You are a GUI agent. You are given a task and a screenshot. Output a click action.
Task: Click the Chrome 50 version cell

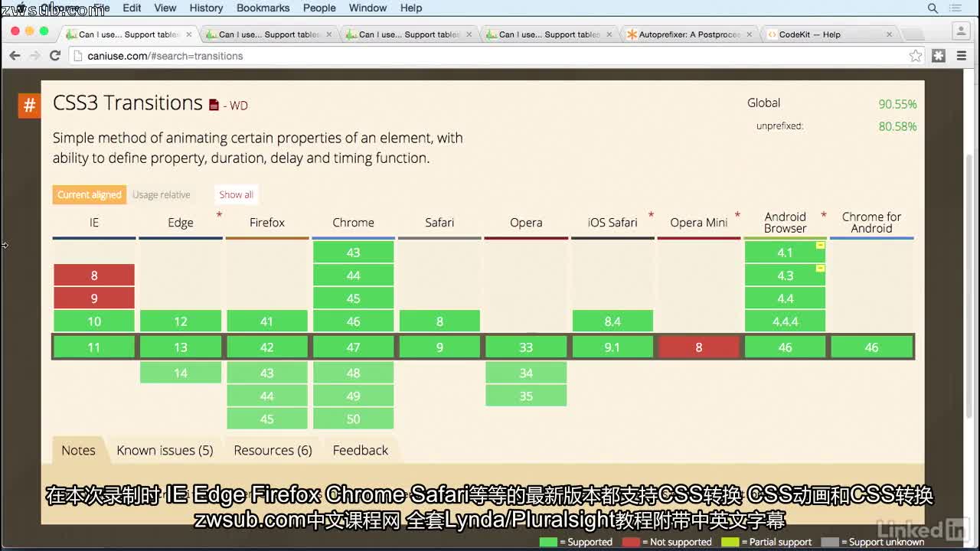point(353,419)
